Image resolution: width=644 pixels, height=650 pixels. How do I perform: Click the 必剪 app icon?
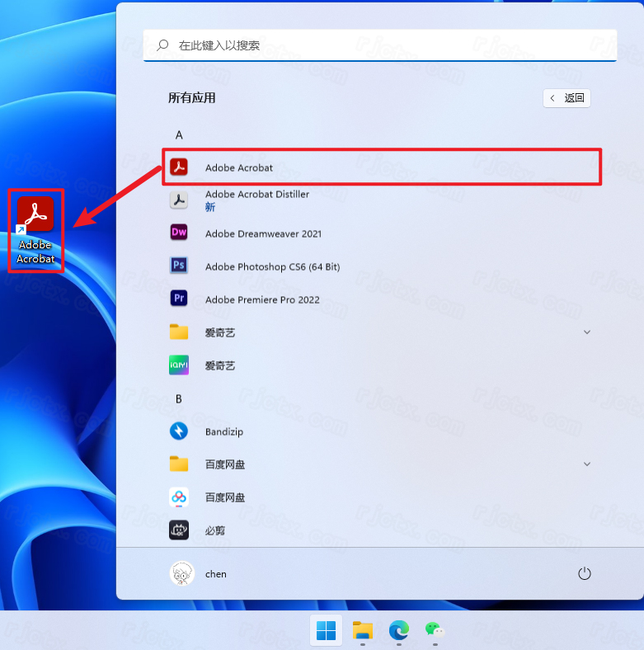(x=179, y=530)
